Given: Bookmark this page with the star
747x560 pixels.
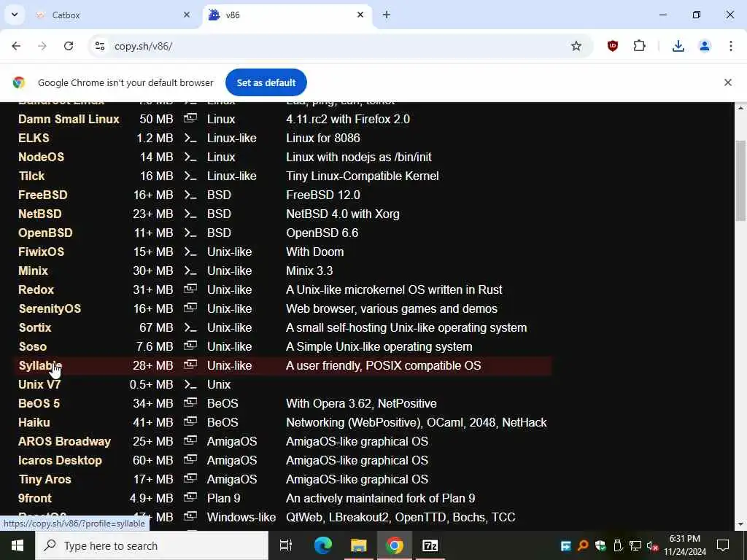Looking at the screenshot, I should click(x=576, y=46).
